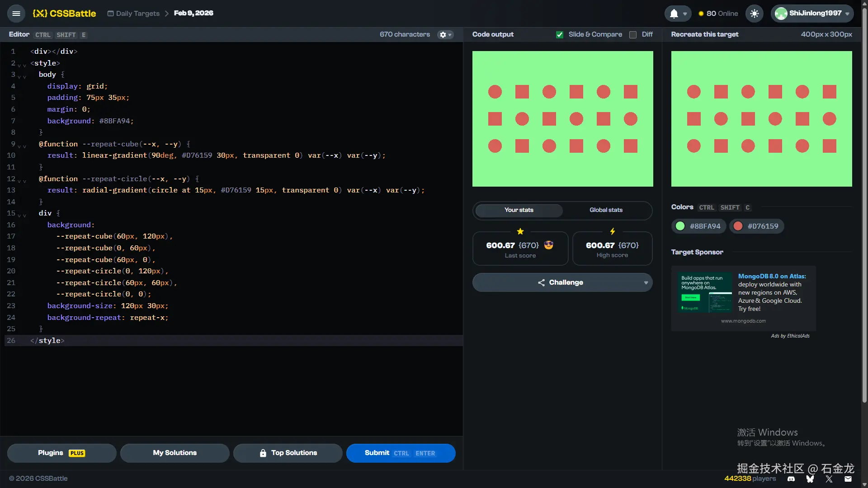Image resolution: width=868 pixels, height=488 pixels.
Task: Open ShiJinlong1997 user menu
Action: pyautogui.click(x=812, y=14)
